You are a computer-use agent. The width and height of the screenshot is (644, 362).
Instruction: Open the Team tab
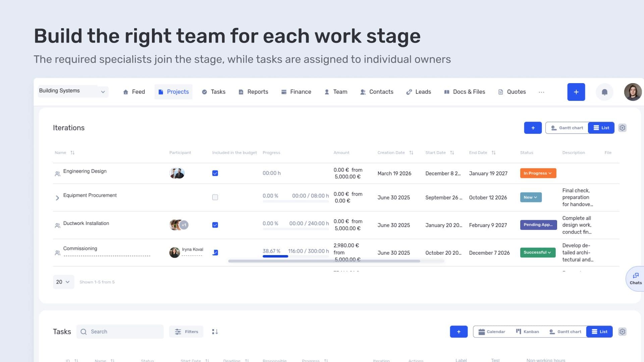pos(336,92)
